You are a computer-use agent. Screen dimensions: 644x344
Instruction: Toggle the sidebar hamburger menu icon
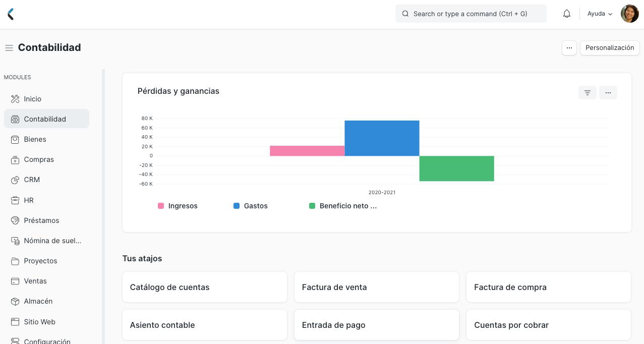[9, 48]
